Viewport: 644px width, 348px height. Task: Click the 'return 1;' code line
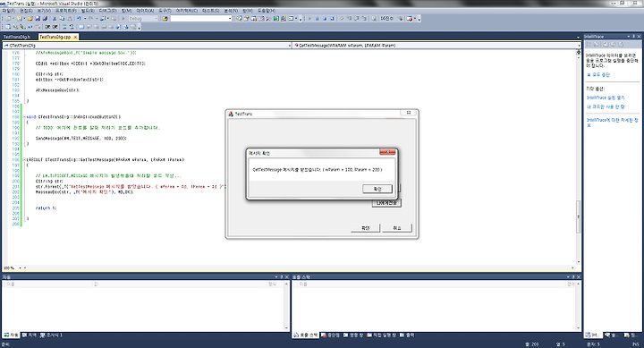coord(46,208)
